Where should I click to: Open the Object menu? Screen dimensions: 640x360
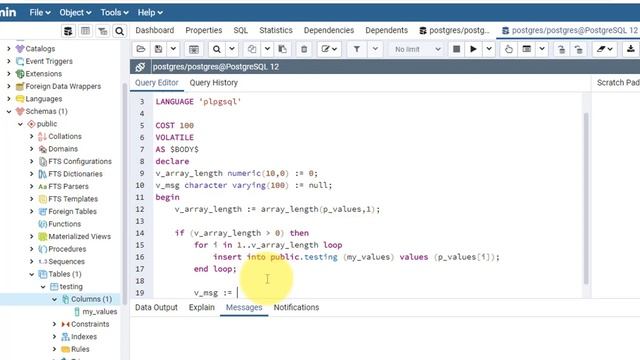pos(75,13)
